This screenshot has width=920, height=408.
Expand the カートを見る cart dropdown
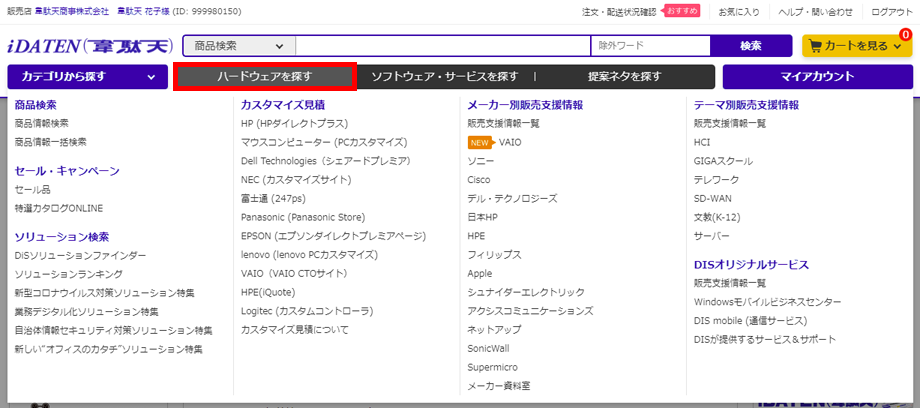click(x=897, y=47)
